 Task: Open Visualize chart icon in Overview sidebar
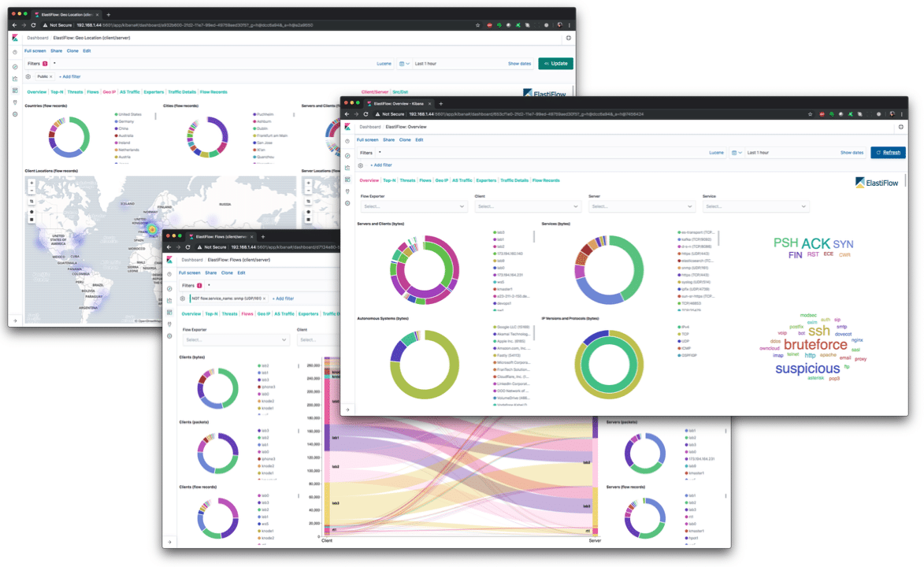347,168
